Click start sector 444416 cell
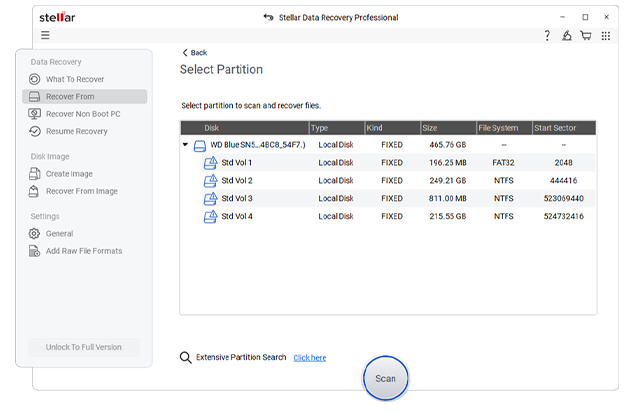Viewport: 626px width, 413px height. pos(564,181)
